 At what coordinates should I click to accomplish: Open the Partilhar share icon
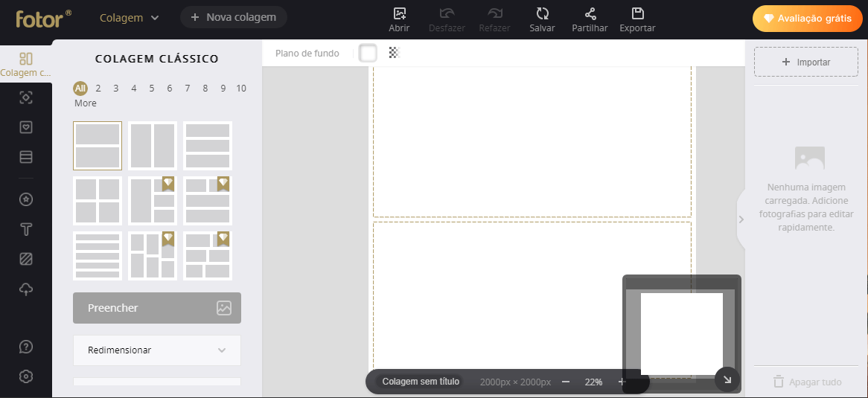(x=590, y=13)
